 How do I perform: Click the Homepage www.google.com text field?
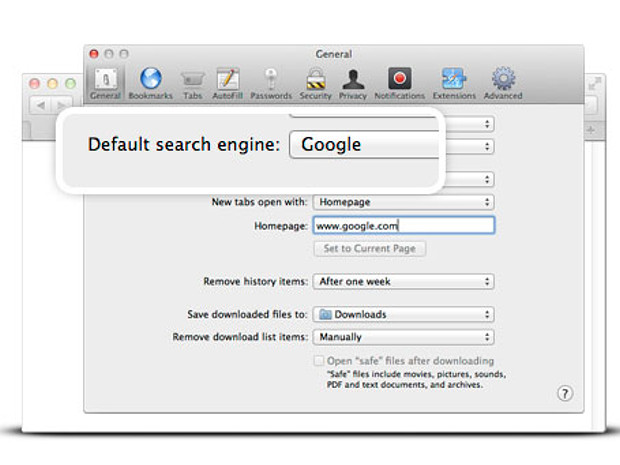[x=403, y=225]
